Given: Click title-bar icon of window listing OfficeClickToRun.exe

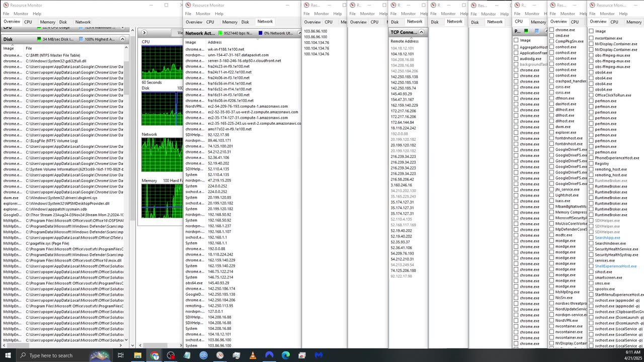Looking at the screenshot, I should 593,5.
